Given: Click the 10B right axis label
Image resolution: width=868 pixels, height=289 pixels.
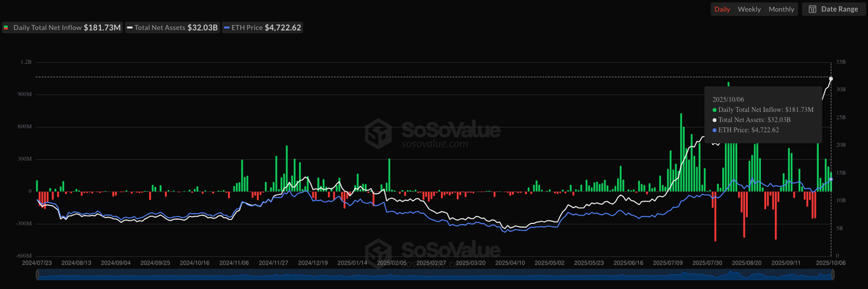Looking at the screenshot, I should [841, 201].
